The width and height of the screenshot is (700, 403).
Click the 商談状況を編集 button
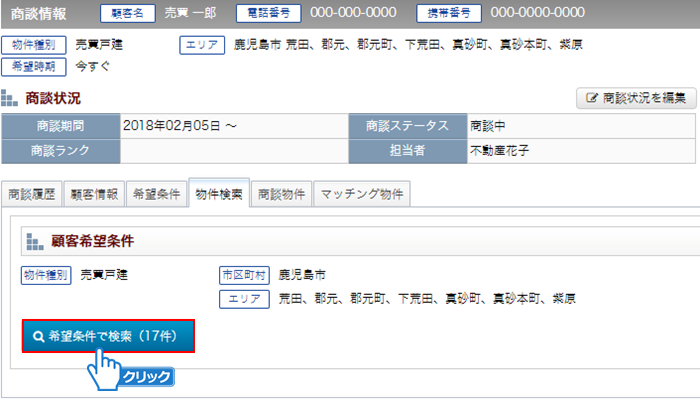pos(636,98)
